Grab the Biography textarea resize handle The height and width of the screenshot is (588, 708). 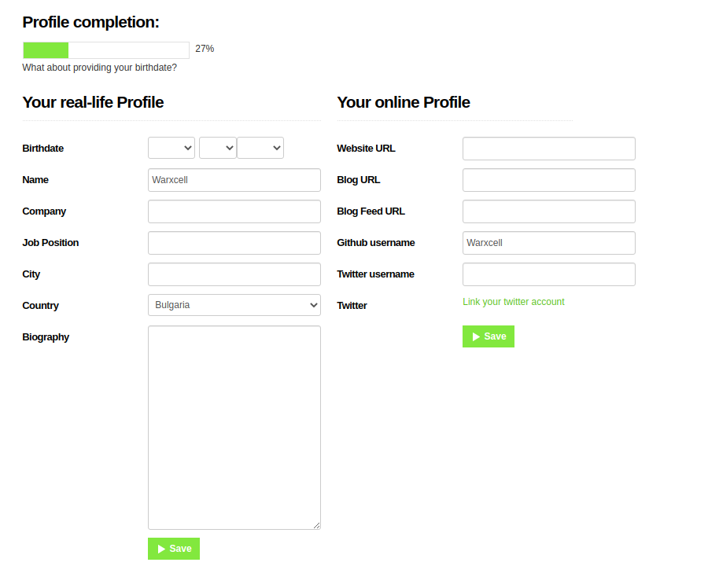[316, 525]
